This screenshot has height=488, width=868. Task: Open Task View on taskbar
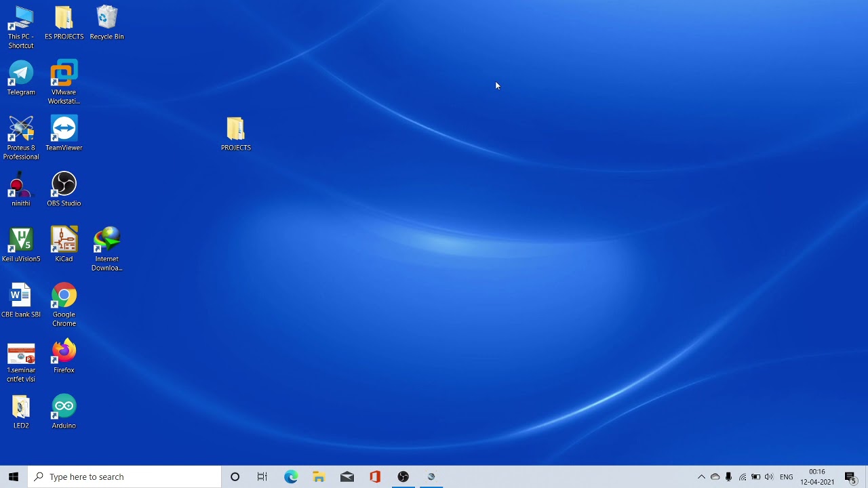pos(262,476)
